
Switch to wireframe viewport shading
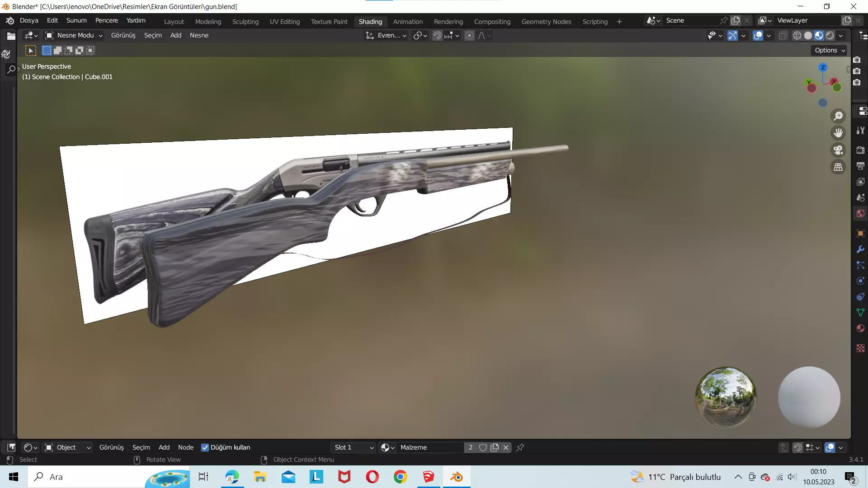797,36
